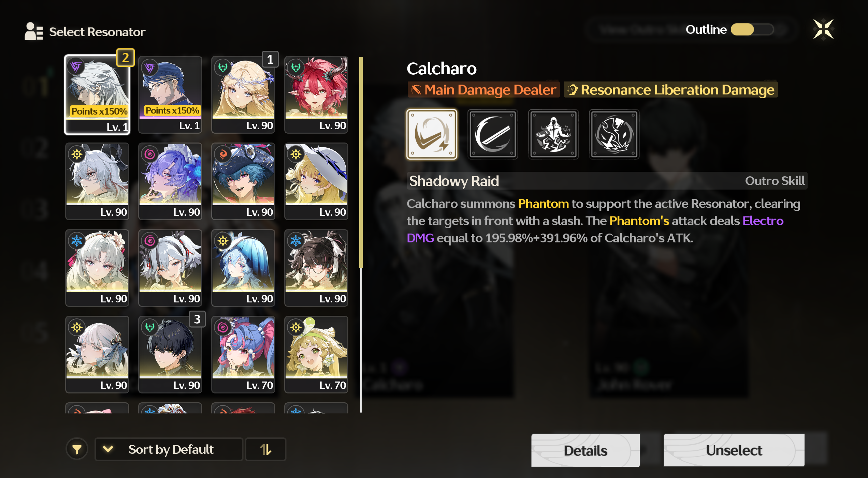Image resolution: width=868 pixels, height=478 pixels.
Task: Select the Shadowy Raid outro skill icon
Action: tap(432, 134)
